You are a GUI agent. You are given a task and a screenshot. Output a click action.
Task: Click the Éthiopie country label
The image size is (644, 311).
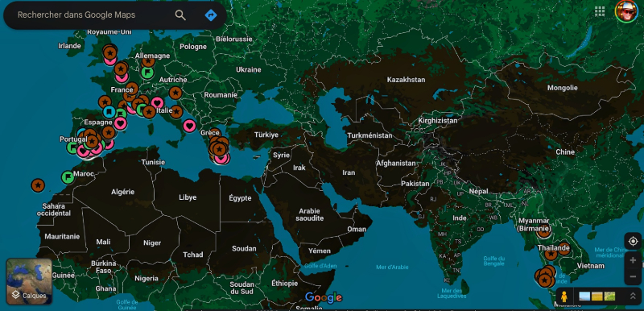click(x=285, y=284)
